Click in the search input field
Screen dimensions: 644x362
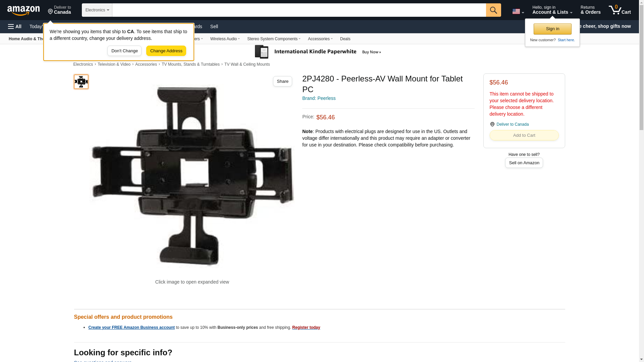pyautogui.click(x=299, y=10)
